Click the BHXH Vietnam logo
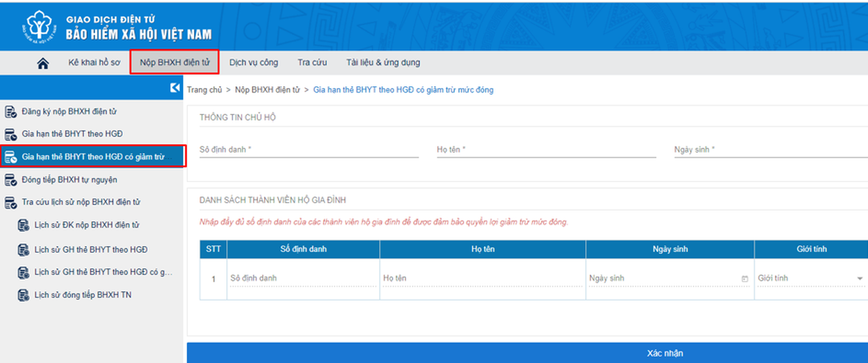Screen dimensions: 868x363 click(x=39, y=26)
